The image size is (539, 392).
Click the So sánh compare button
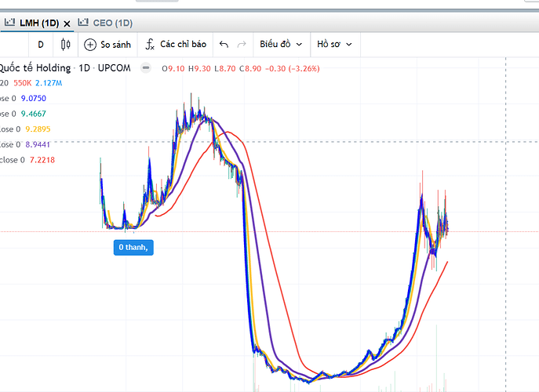pos(107,45)
